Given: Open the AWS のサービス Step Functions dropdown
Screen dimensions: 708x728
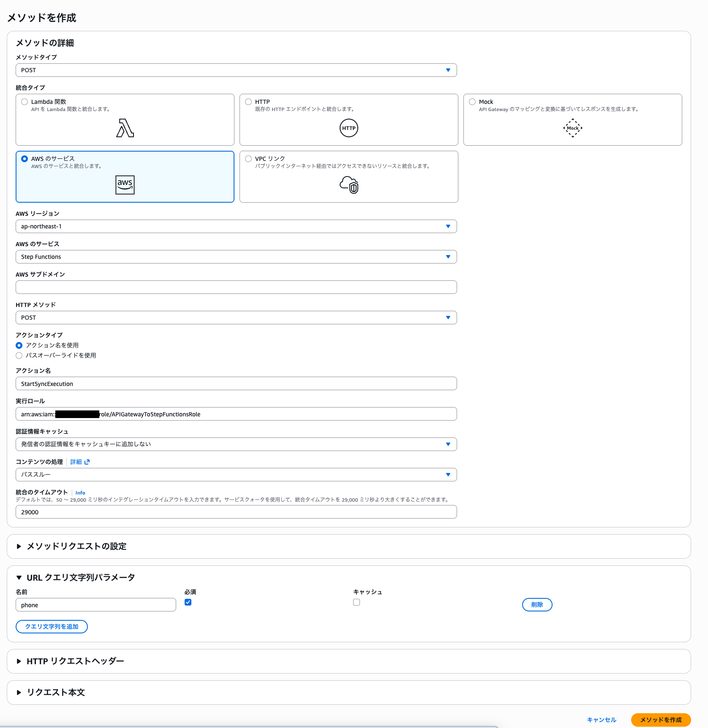Looking at the screenshot, I should point(236,257).
